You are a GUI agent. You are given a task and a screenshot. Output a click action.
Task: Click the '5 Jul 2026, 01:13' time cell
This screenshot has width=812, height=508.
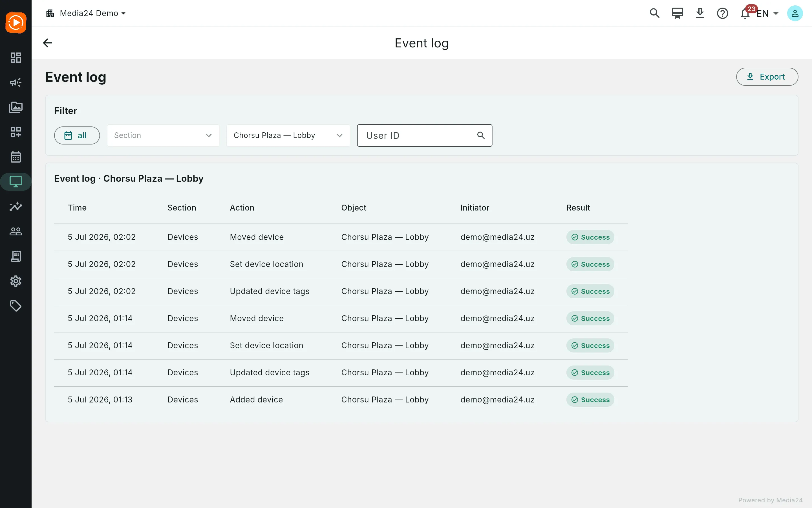[100, 399]
